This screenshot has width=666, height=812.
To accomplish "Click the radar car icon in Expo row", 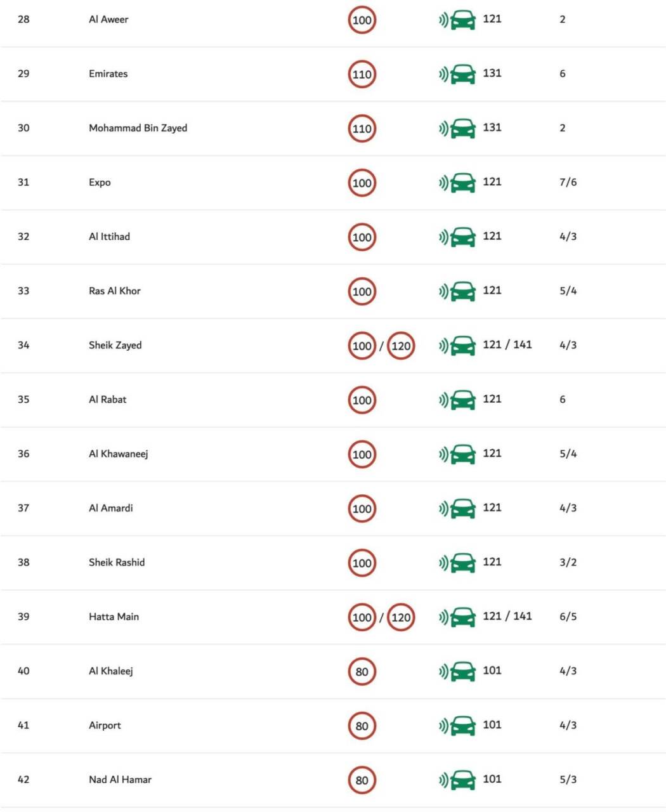I will (457, 183).
